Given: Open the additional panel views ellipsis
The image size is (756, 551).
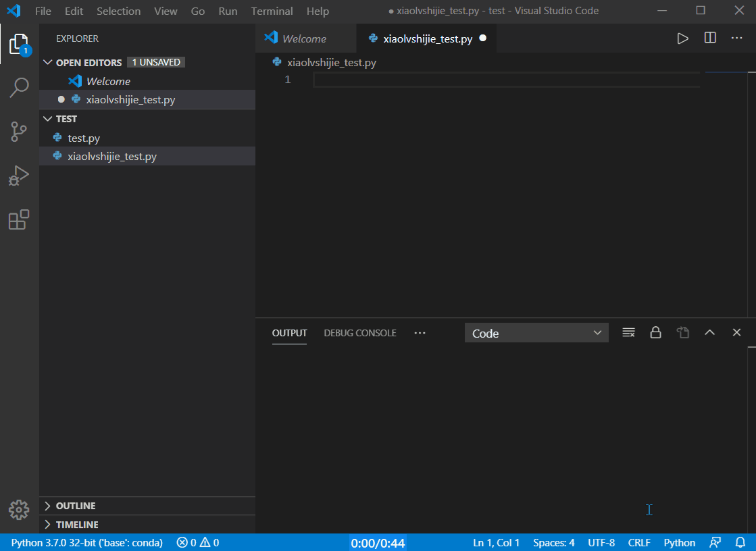Looking at the screenshot, I should (x=420, y=333).
